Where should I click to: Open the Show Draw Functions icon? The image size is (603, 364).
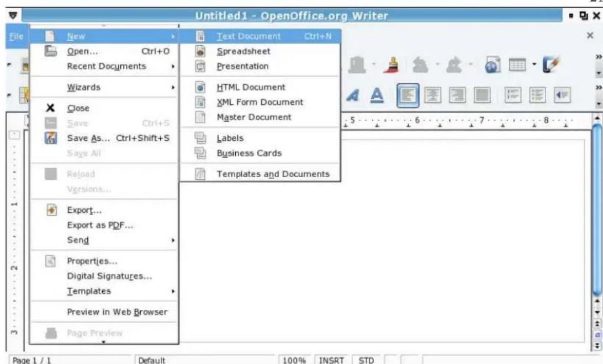pos(551,65)
